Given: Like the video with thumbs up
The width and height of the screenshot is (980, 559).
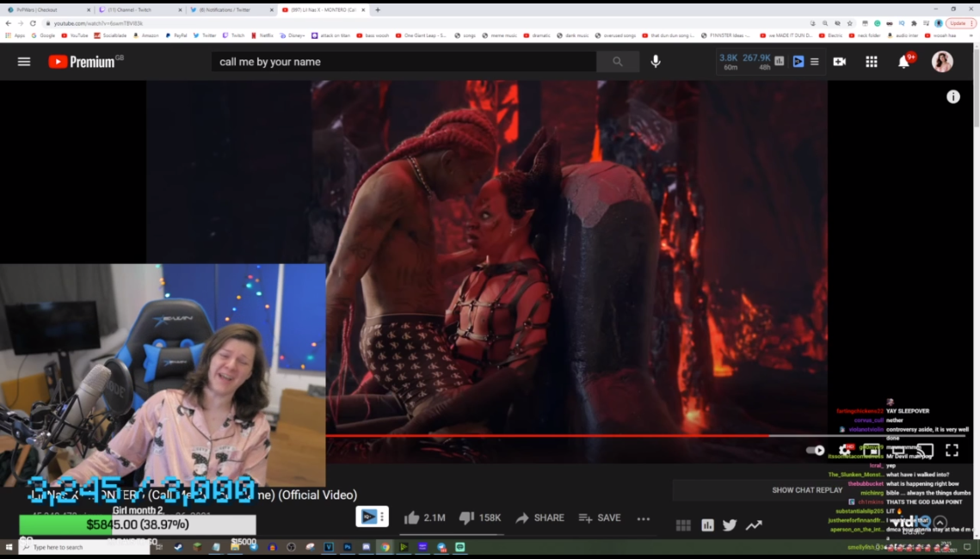Looking at the screenshot, I should (x=424, y=518).
